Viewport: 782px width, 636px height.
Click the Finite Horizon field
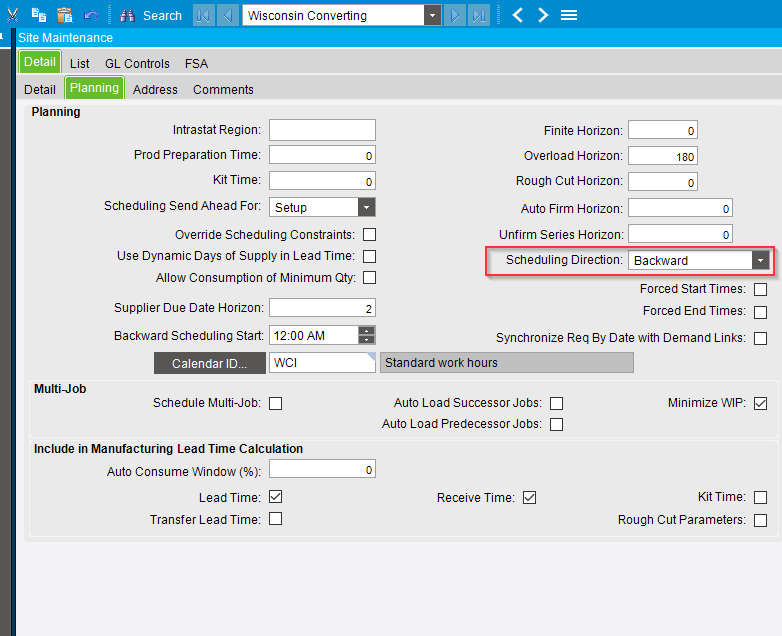pyautogui.click(x=663, y=130)
